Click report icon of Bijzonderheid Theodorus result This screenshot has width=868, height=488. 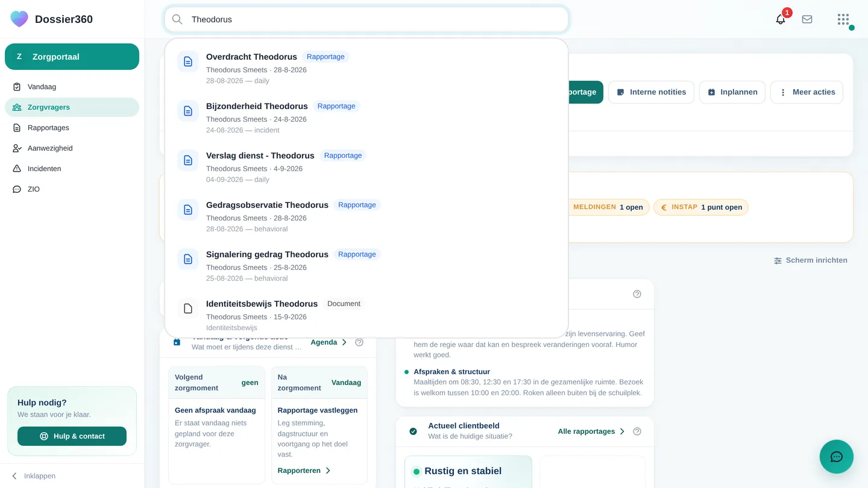point(188,111)
